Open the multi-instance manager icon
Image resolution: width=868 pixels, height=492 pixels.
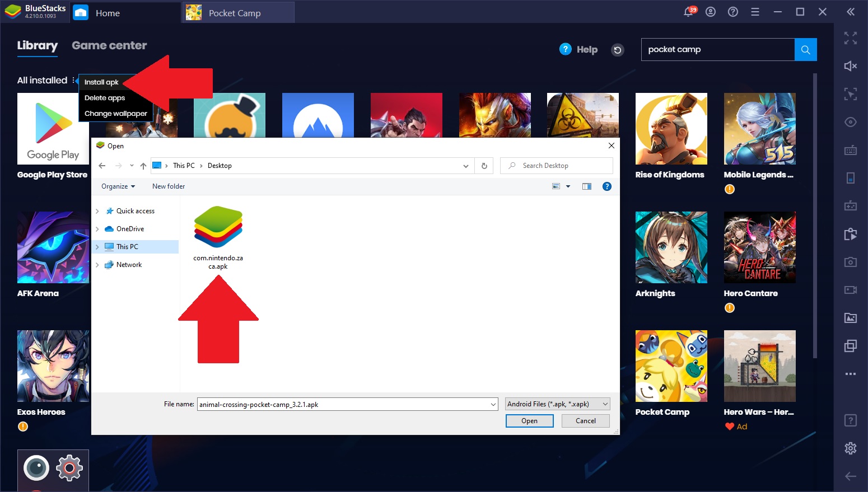(851, 346)
